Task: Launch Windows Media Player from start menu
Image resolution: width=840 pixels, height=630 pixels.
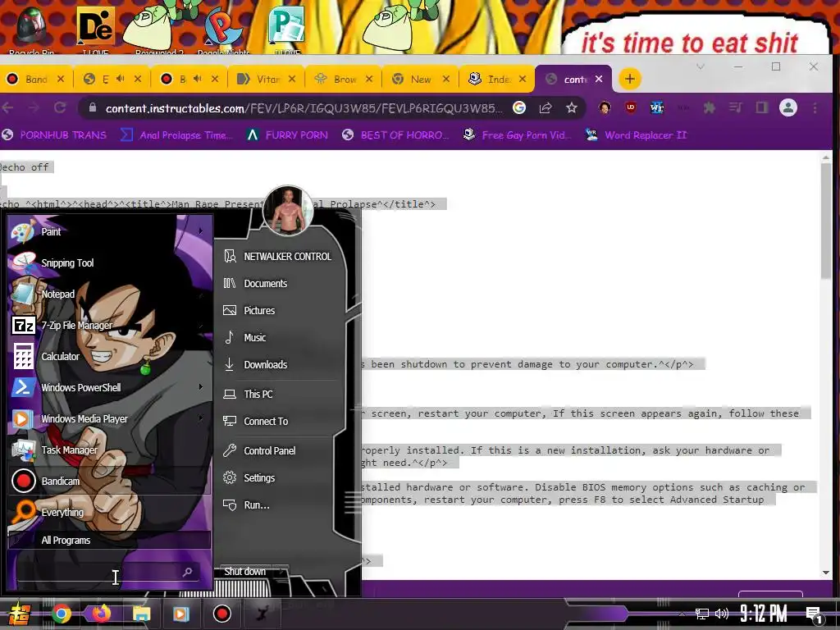Action: click(109, 418)
